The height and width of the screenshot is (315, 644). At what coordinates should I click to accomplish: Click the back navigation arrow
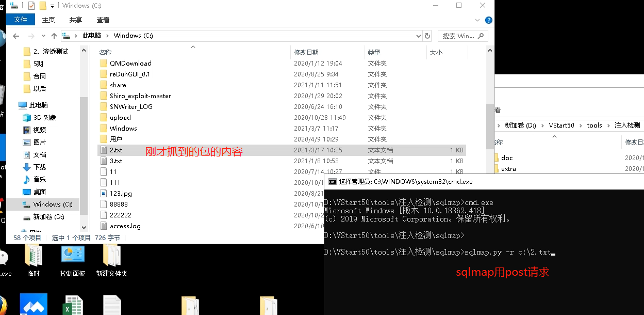16,35
